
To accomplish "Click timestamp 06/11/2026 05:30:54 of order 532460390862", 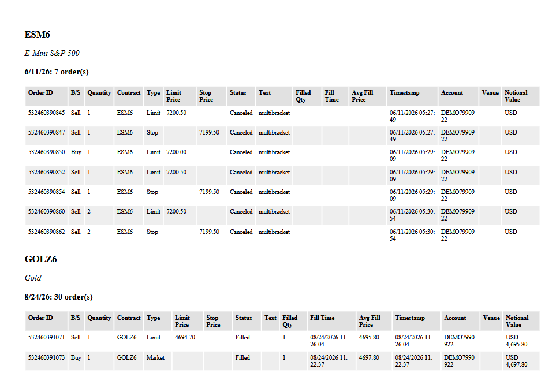I will coord(412,236).
